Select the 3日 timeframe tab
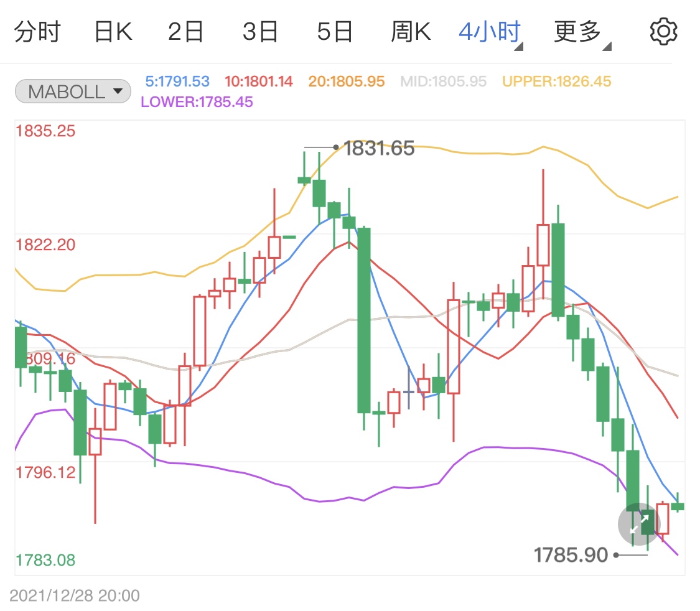700x611 pixels. tap(260, 32)
